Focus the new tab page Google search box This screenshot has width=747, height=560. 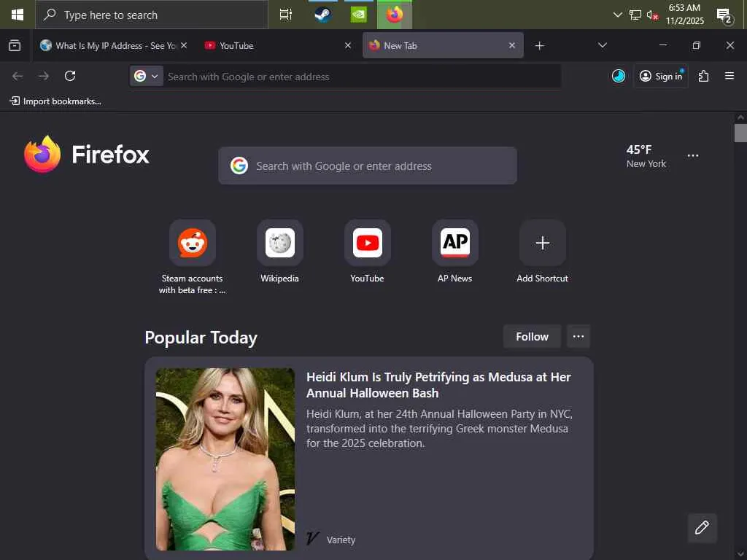368,166
